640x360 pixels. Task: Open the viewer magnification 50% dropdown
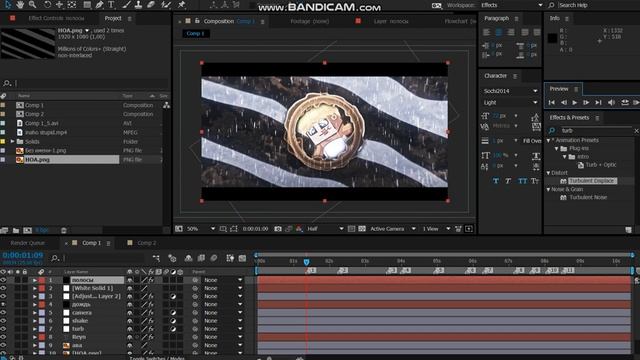[201, 229]
